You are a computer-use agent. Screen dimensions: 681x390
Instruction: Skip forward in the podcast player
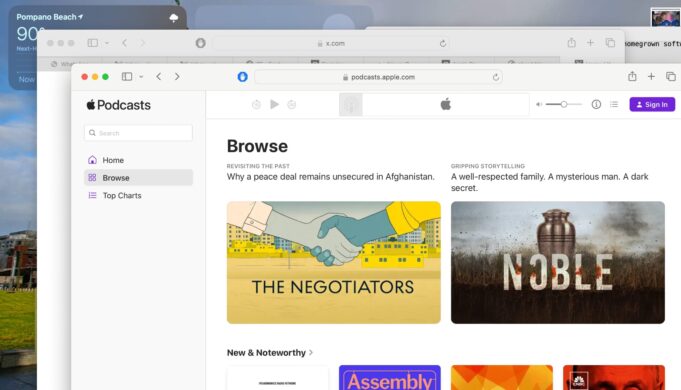click(x=291, y=105)
